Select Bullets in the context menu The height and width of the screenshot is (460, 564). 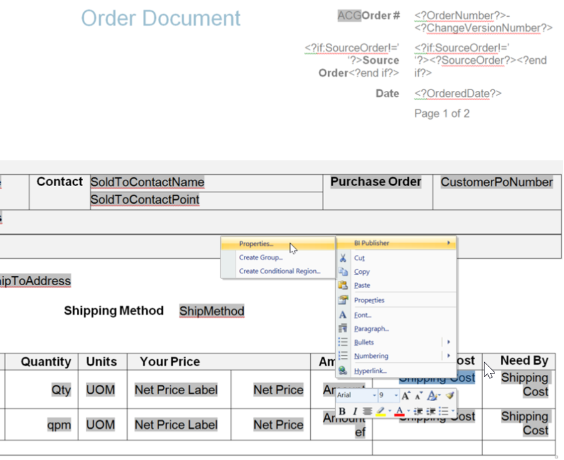396,342
